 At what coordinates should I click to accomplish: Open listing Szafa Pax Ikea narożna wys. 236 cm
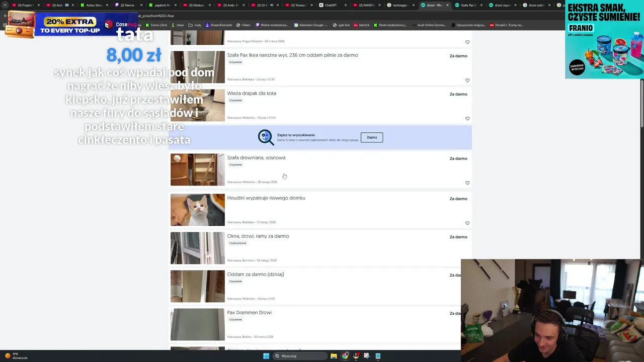(x=292, y=55)
